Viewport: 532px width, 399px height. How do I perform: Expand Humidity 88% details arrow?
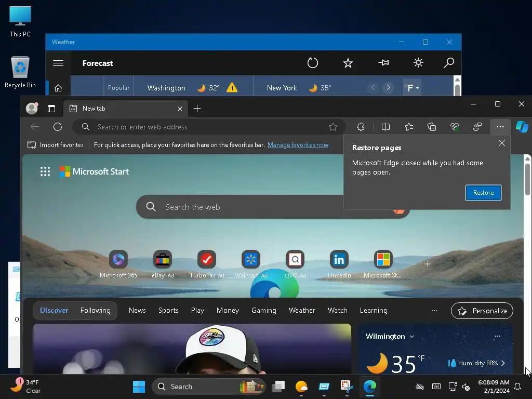tap(503, 363)
